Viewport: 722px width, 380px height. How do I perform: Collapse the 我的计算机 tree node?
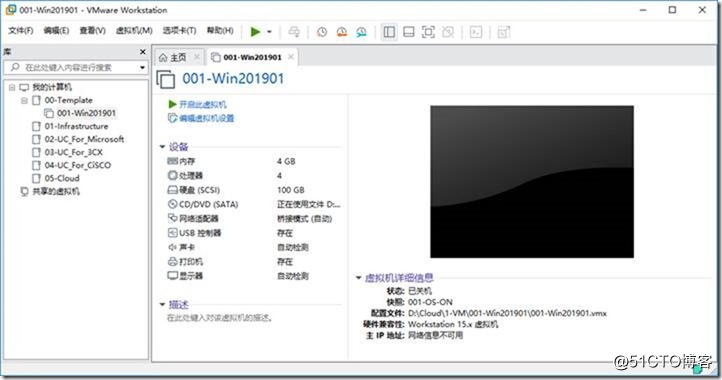point(12,88)
